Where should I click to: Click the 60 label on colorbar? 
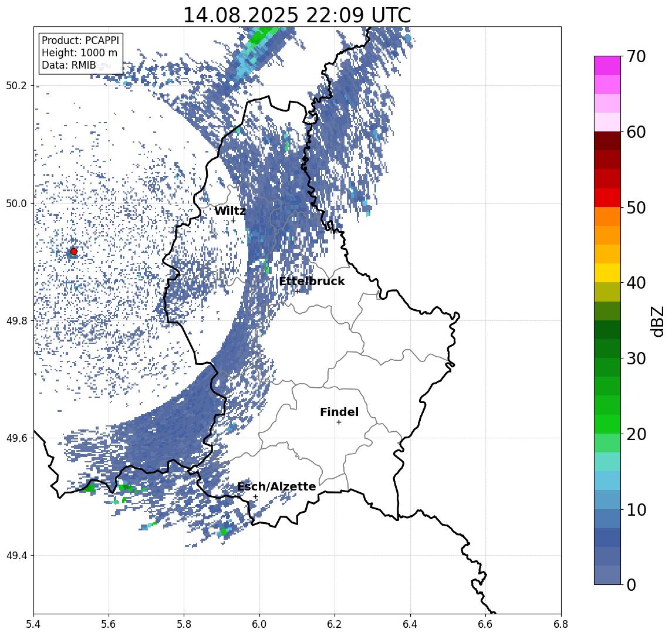pyautogui.click(x=636, y=133)
